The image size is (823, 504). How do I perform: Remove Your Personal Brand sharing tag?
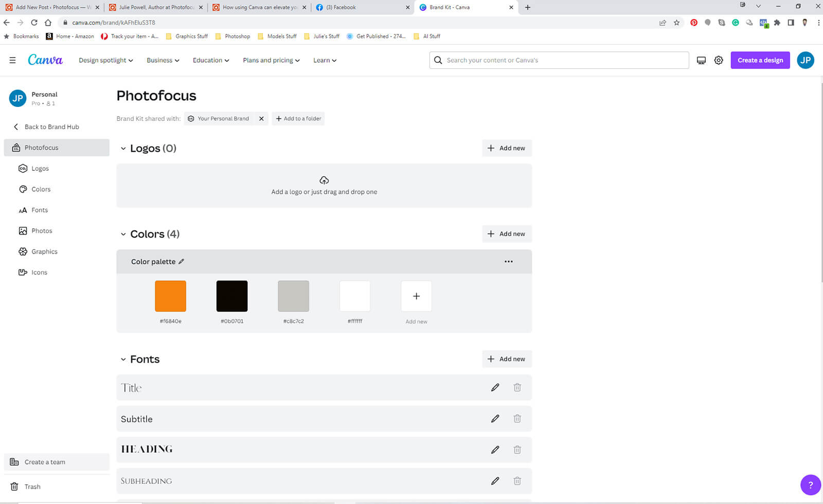pos(261,119)
